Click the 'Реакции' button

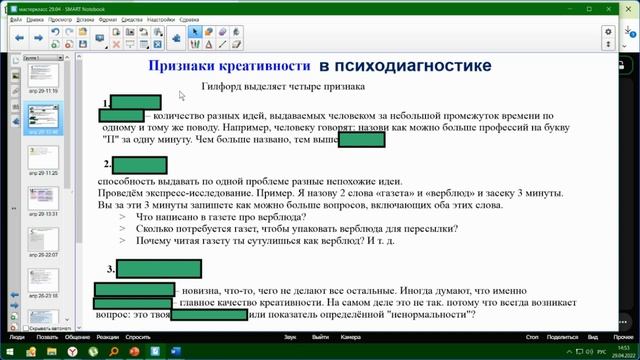point(108,337)
